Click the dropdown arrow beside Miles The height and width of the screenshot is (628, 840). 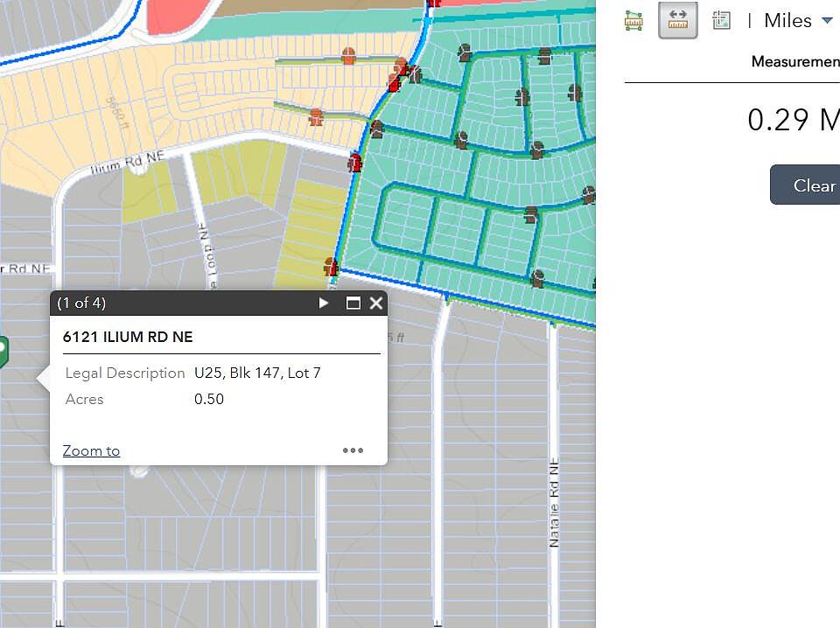827,21
